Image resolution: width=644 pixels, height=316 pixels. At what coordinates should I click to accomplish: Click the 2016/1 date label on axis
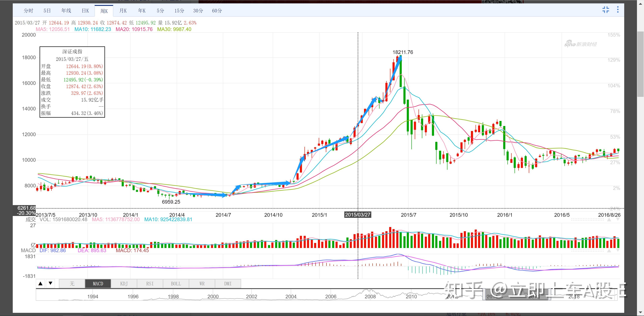(504, 215)
